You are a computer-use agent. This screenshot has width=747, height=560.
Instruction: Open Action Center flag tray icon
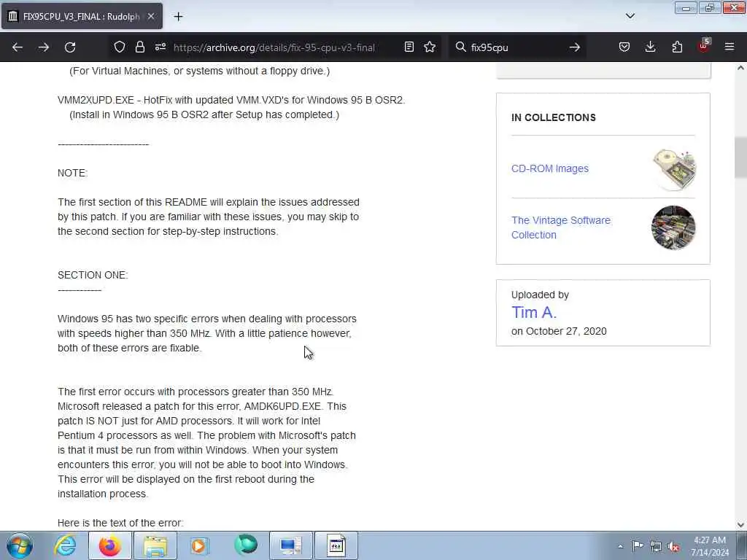click(638, 545)
